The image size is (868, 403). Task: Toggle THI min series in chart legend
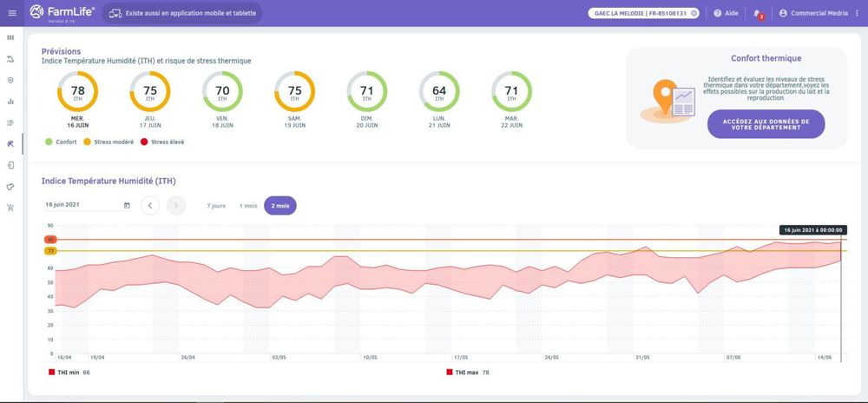tap(69, 372)
